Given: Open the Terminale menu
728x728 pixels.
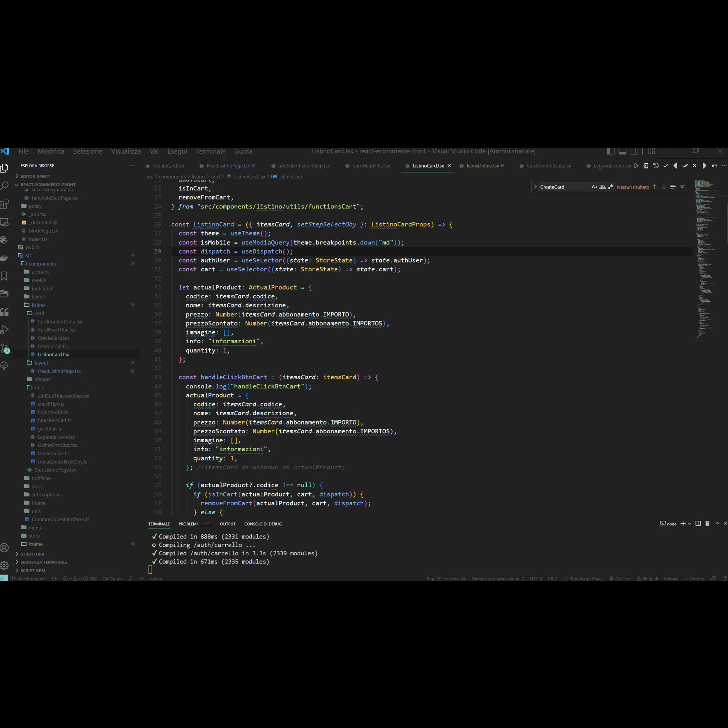Looking at the screenshot, I should (x=211, y=151).
